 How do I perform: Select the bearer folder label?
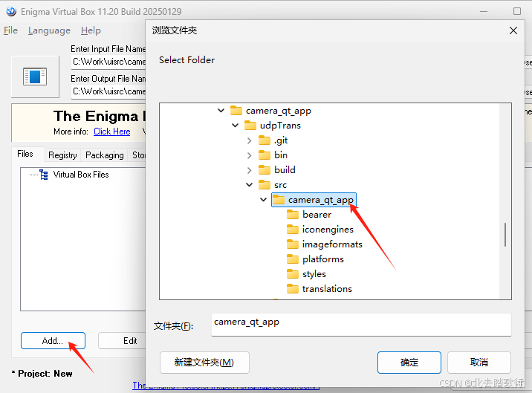click(x=317, y=215)
